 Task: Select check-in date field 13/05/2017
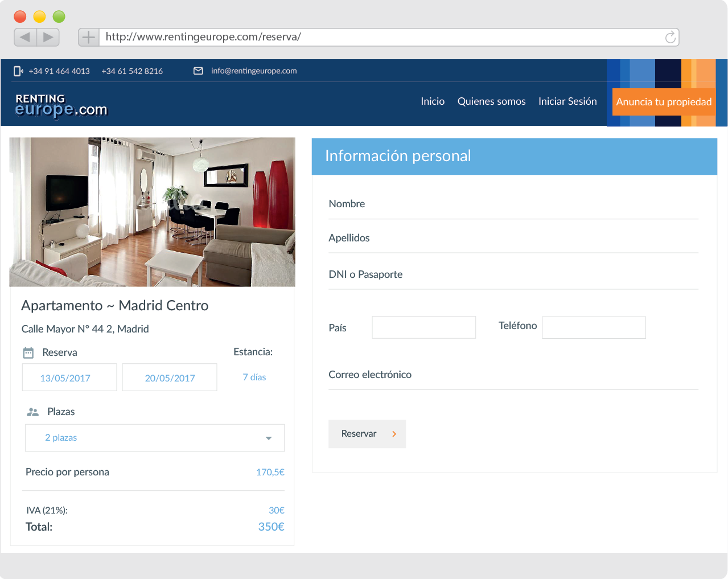coord(69,377)
